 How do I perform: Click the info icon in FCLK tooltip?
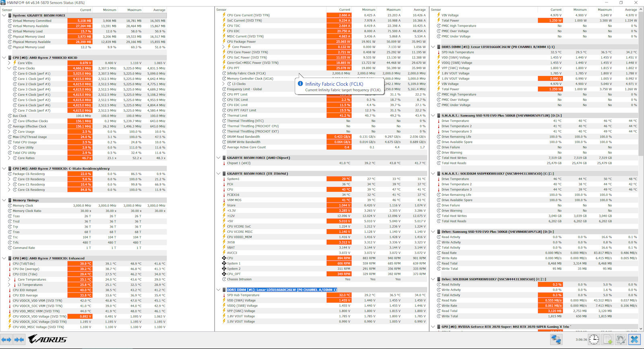tap(300, 84)
